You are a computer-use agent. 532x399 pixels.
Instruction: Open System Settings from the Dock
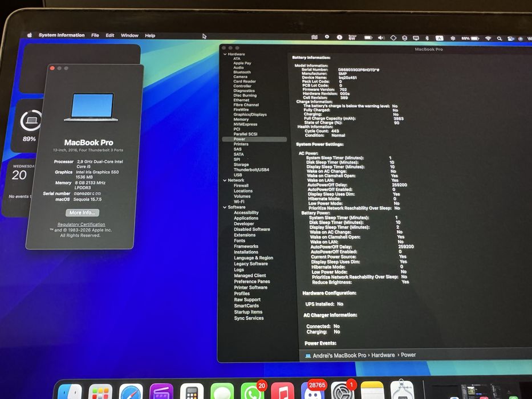[342, 391]
